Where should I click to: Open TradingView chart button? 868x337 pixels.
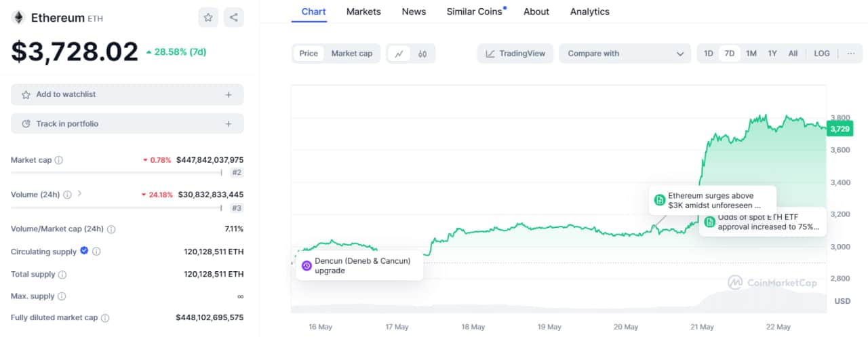515,54
